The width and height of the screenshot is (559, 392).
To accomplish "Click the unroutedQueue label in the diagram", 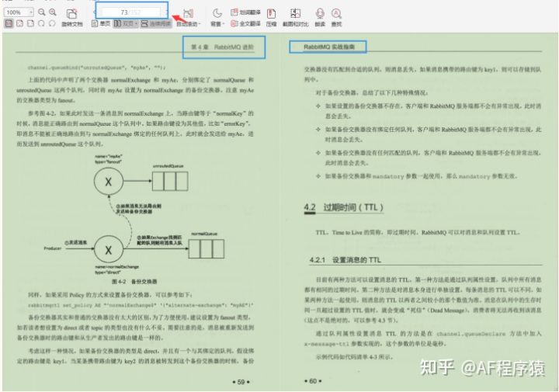I will [x=168, y=166].
